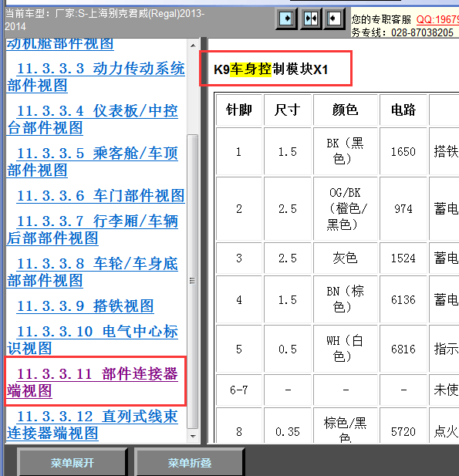Click the sidebar vertical scrollbar thumb
The height and width of the screenshot is (476, 459).
click(x=193, y=281)
